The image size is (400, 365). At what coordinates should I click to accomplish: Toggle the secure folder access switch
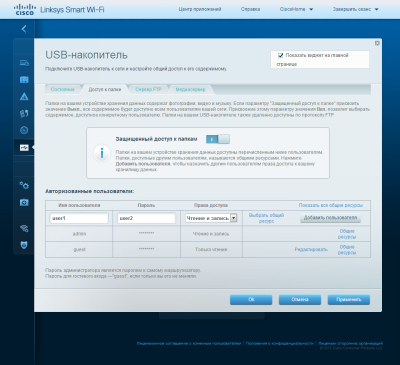tap(218, 139)
